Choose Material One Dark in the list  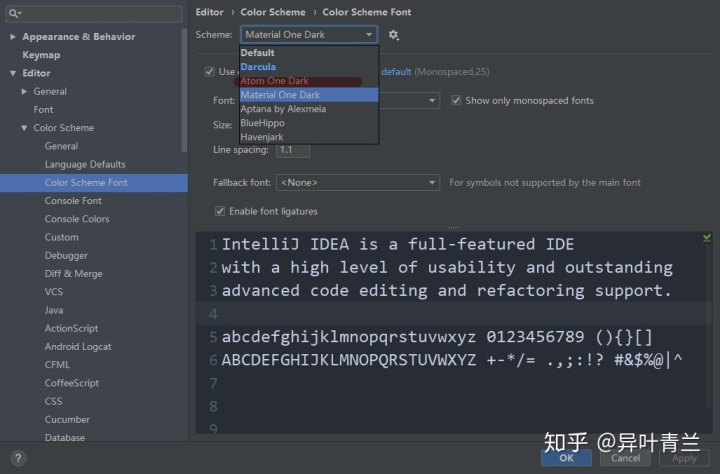[309, 95]
